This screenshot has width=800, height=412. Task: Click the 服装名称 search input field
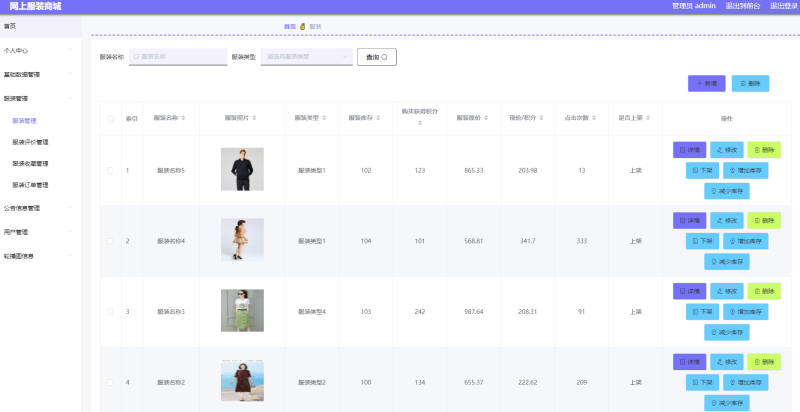click(x=177, y=57)
